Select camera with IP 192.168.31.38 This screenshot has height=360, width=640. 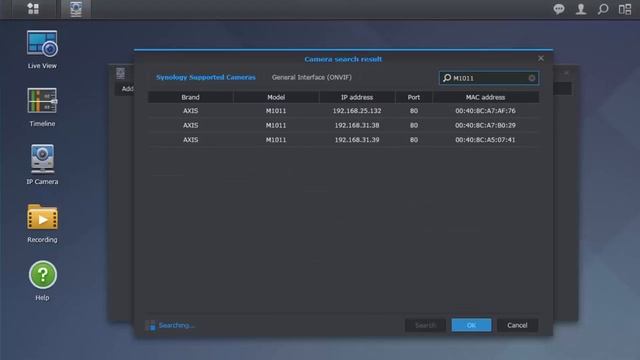coord(343,125)
